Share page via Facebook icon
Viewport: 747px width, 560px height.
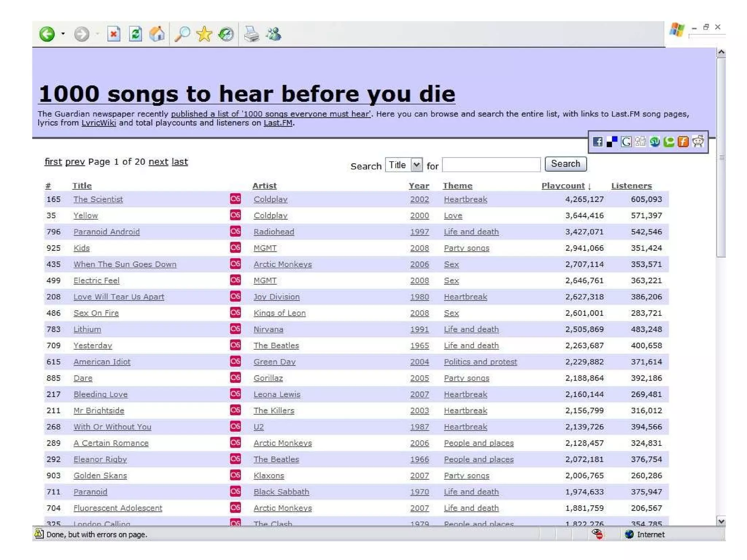[597, 142]
